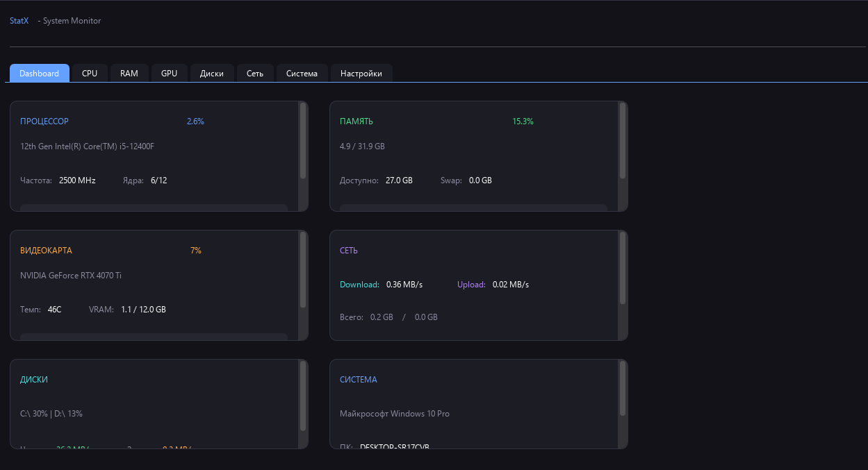Image resolution: width=868 pixels, height=470 pixels.
Task: Open the Настройки tab
Action: [361, 73]
